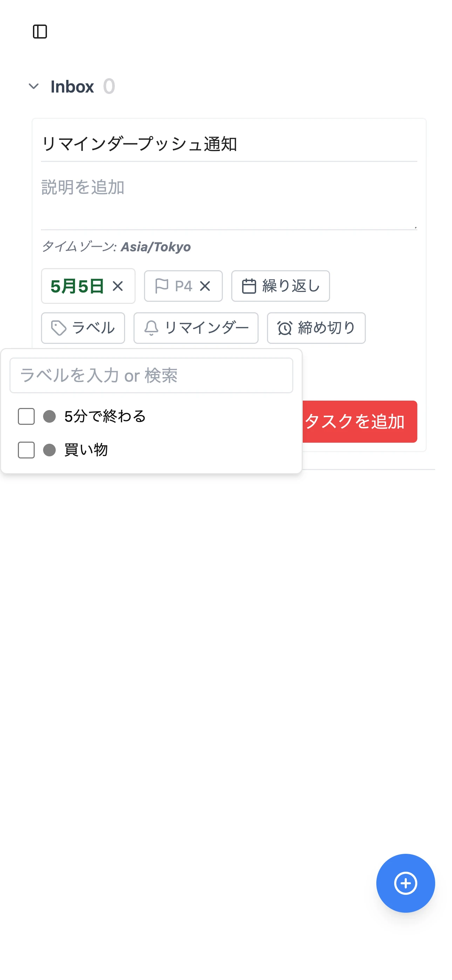This screenshot has width=452, height=980.
Task: Click the Inbox heading
Action: click(x=72, y=86)
